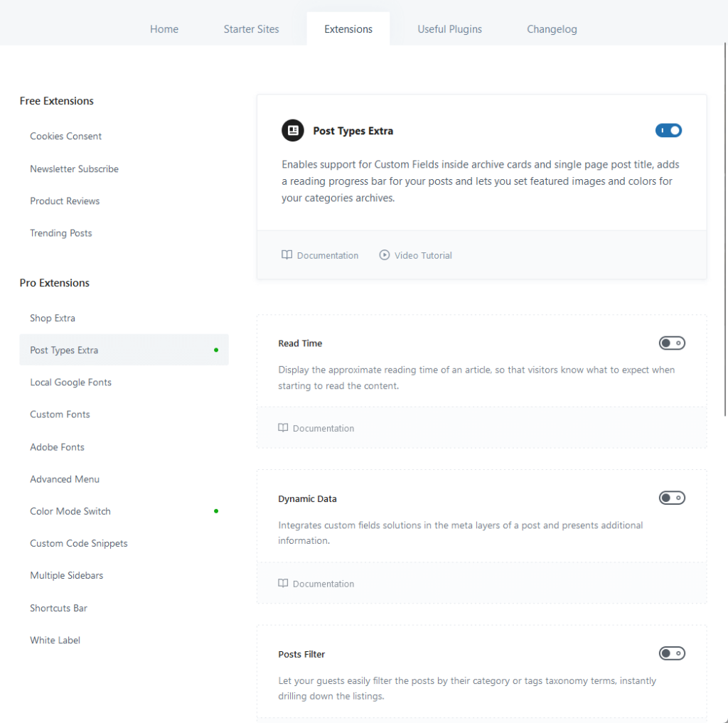The width and height of the screenshot is (728, 723).
Task: Click the book icon in Read Time card
Action: (x=283, y=428)
